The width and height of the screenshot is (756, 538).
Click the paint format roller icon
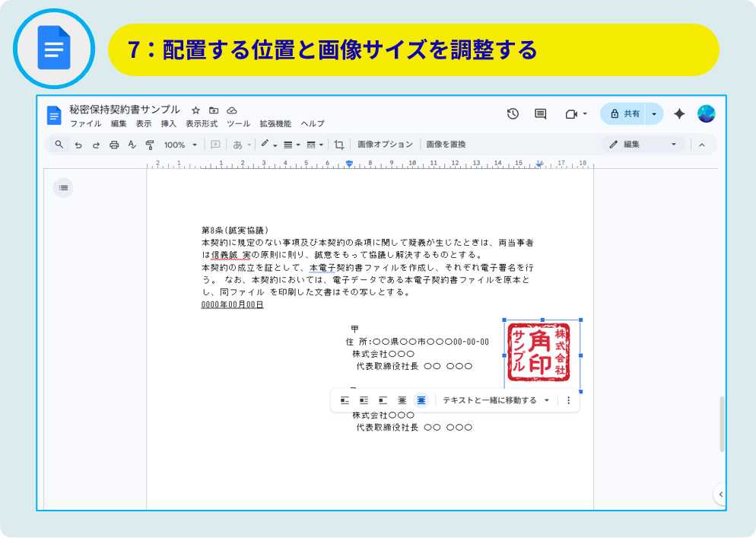click(x=150, y=145)
